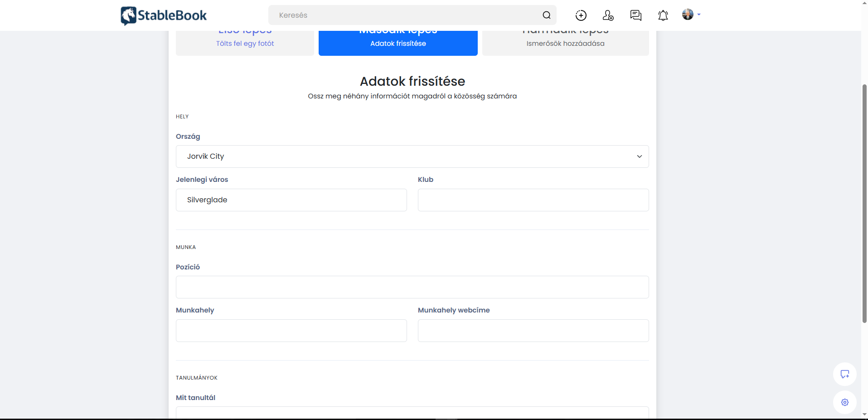Open the create new post plus icon
Screen dimensions: 868x420
581,15
